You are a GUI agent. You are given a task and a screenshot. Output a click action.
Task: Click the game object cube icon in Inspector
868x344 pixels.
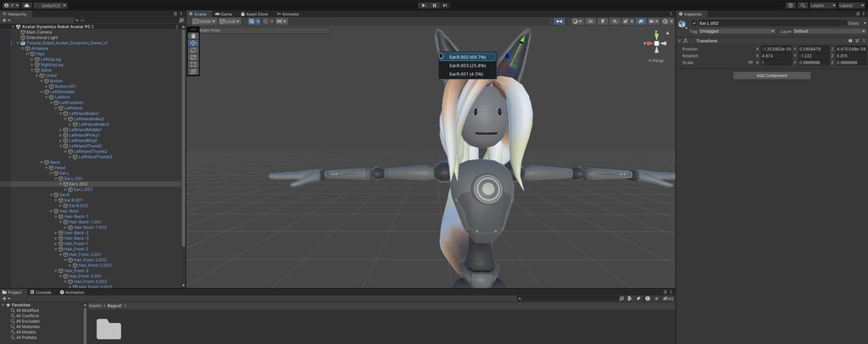pos(682,24)
